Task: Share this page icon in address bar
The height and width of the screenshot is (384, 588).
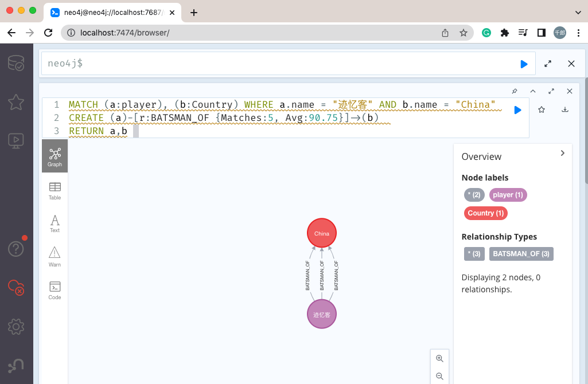Action: 445,33
